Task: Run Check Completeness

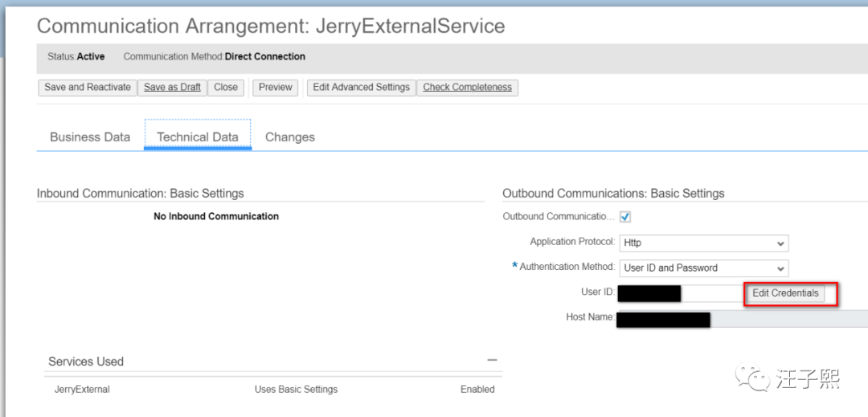Action: click(467, 88)
